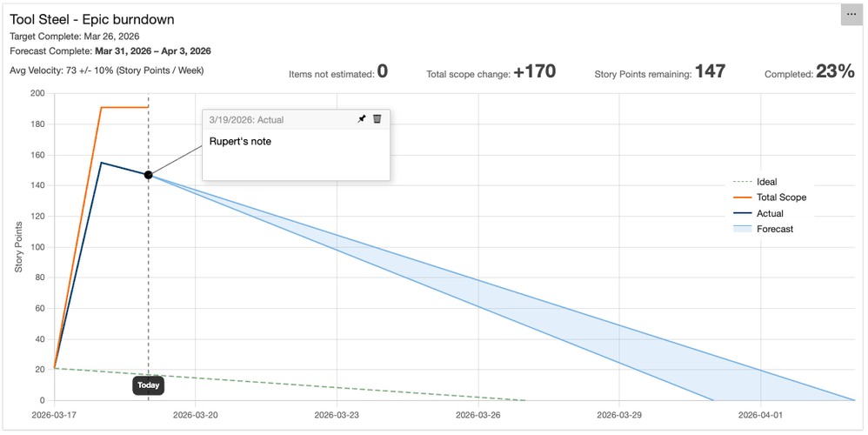Click the 2026-03-26 x-axis date label
The height and width of the screenshot is (435, 868).
click(x=478, y=415)
